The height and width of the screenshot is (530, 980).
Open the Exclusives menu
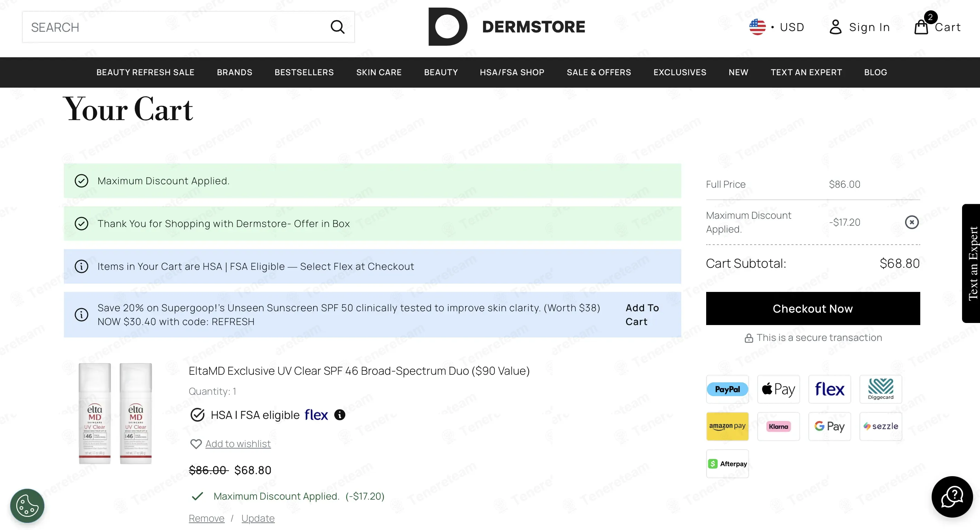pyautogui.click(x=680, y=72)
